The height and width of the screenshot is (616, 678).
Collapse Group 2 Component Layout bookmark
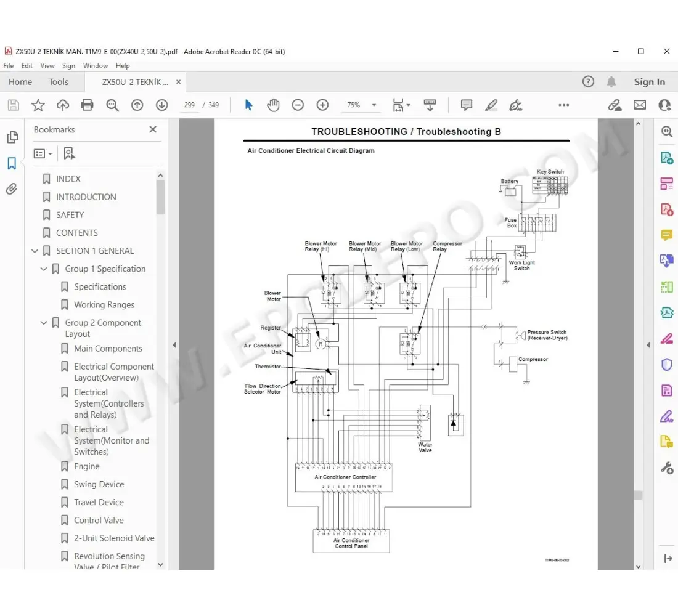[x=44, y=323]
